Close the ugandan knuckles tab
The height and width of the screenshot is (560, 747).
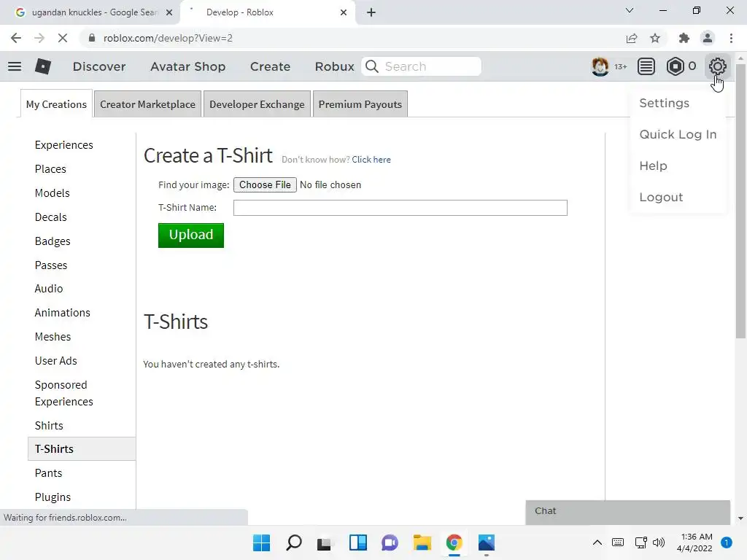[x=169, y=12]
